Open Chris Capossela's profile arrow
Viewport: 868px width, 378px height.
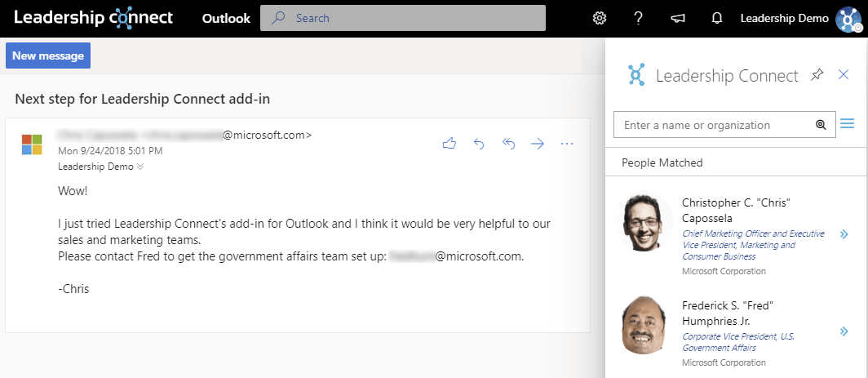tap(844, 233)
